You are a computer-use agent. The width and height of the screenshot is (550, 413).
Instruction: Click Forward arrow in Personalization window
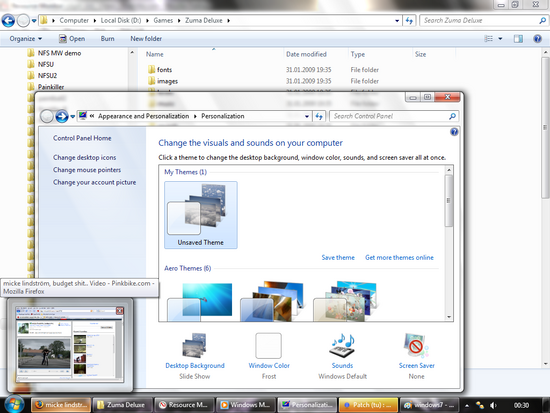(x=62, y=116)
